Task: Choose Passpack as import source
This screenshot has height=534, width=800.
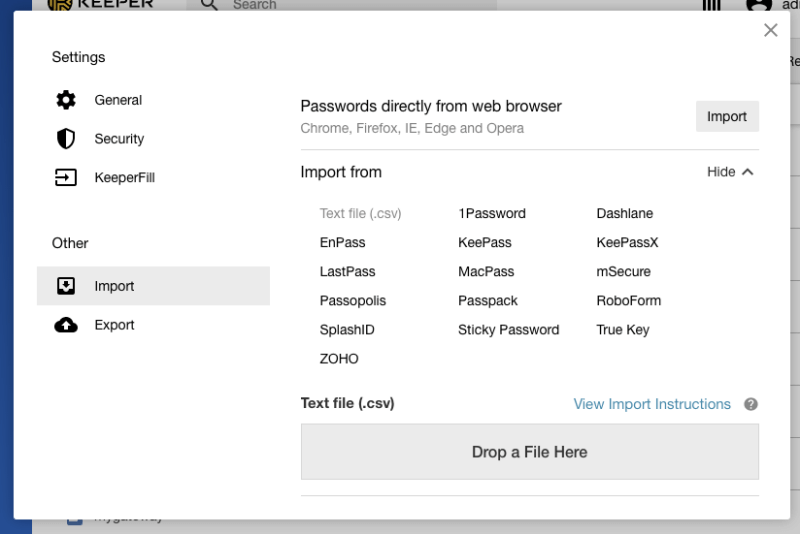Action: (x=488, y=300)
